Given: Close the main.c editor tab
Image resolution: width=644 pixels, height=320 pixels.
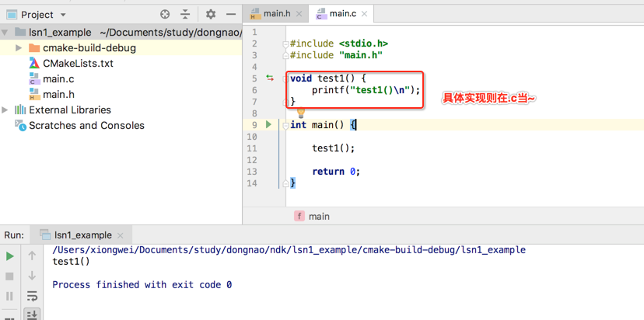Looking at the screenshot, I should [x=365, y=14].
